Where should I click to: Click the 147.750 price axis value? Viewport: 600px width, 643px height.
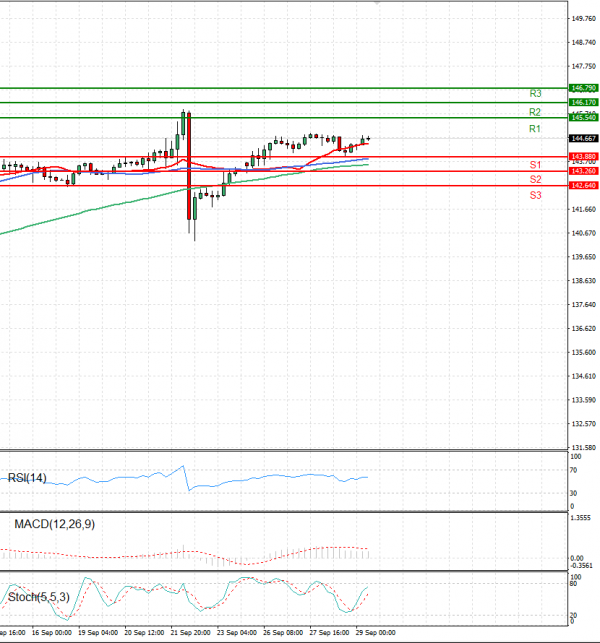(584, 66)
